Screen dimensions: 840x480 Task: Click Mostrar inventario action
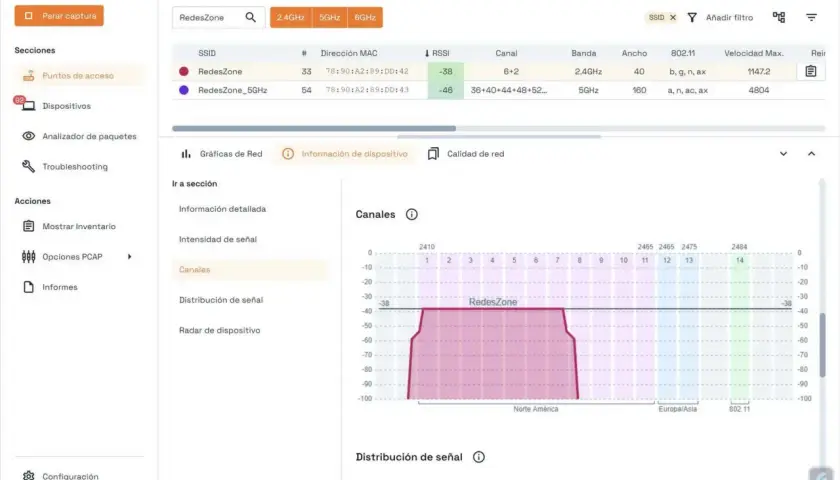pyautogui.click(x=79, y=226)
